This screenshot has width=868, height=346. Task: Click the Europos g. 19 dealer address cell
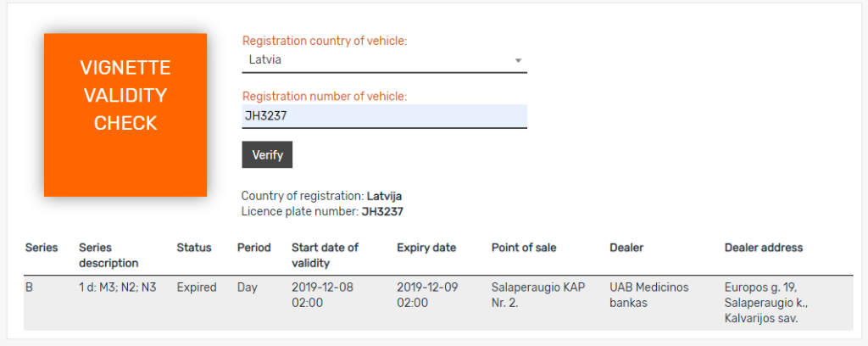click(766, 303)
